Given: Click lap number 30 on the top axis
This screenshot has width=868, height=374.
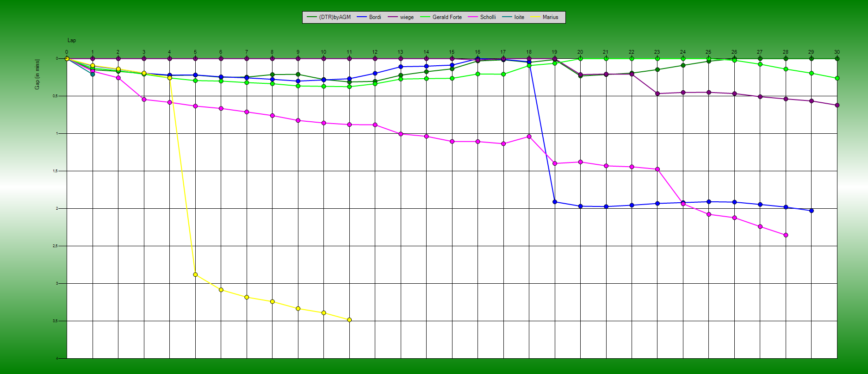Looking at the screenshot, I should point(837,52).
